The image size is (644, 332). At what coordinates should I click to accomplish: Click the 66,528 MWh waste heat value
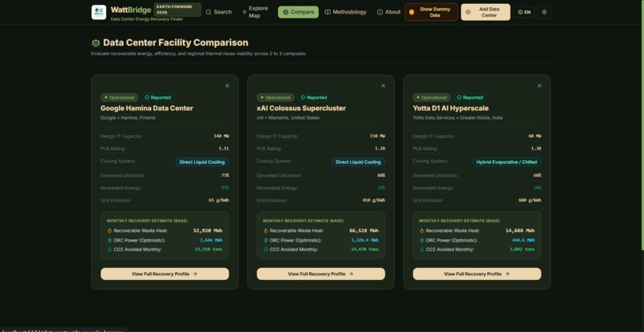pos(364,230)
